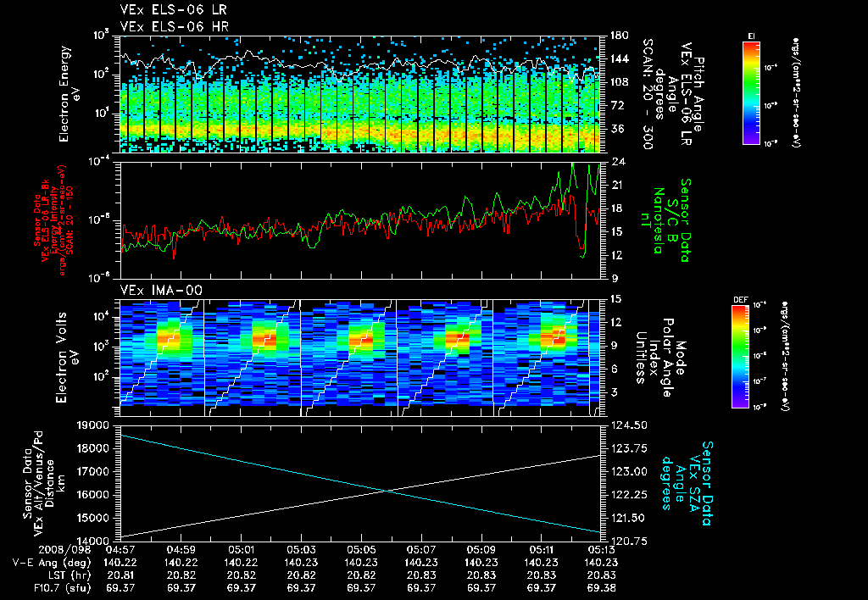
Task: Select the VEx ELS-06 LR title
Action: click(x=174, y=10)
